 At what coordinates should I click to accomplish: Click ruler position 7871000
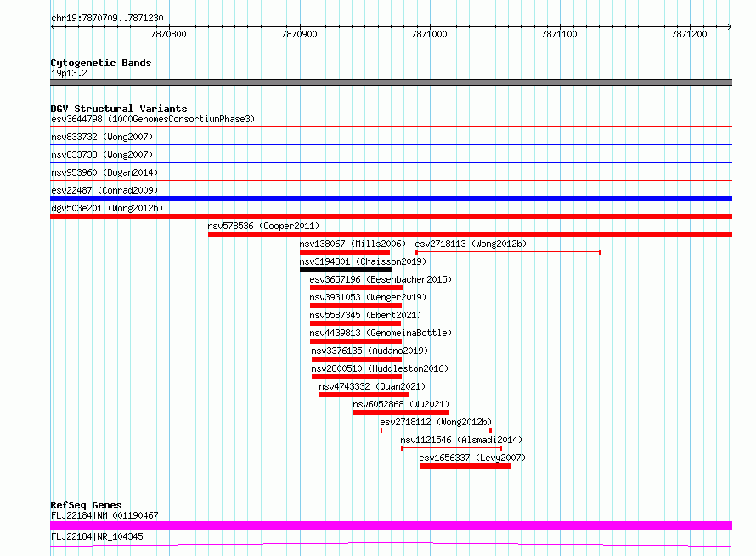click(429, 34)
